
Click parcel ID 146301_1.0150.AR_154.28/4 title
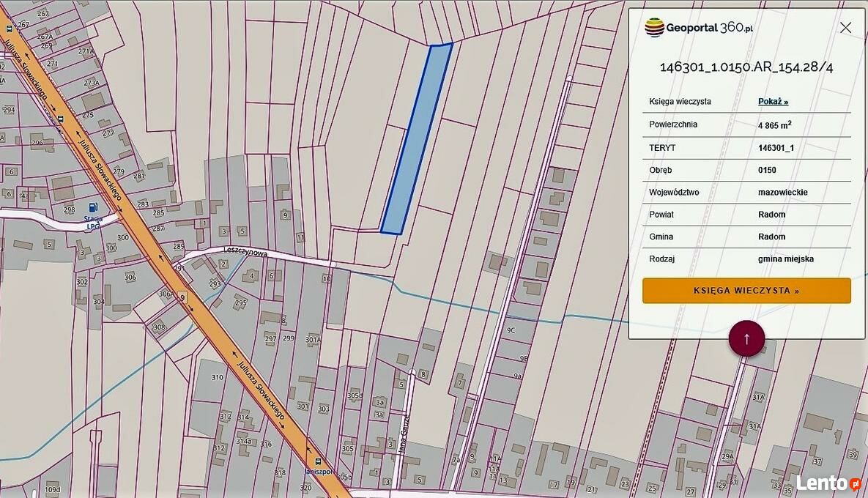pyautogui.click(x=746, y=67)
